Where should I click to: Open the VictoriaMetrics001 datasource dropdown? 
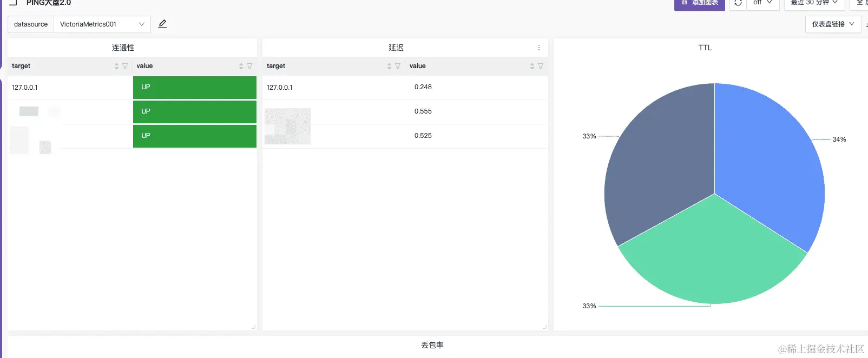click(x=102, y=24)
